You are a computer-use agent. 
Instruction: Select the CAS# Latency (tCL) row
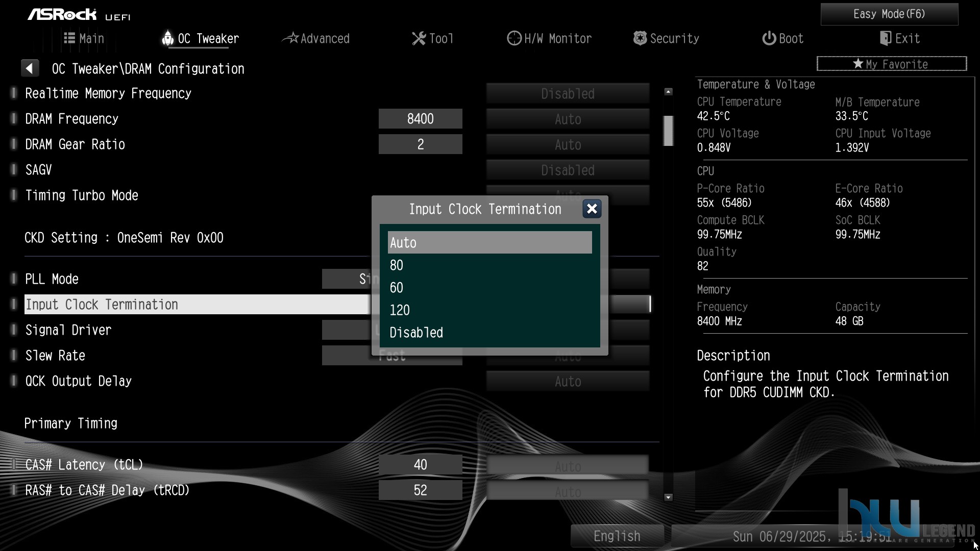click(x=84, y=465)
